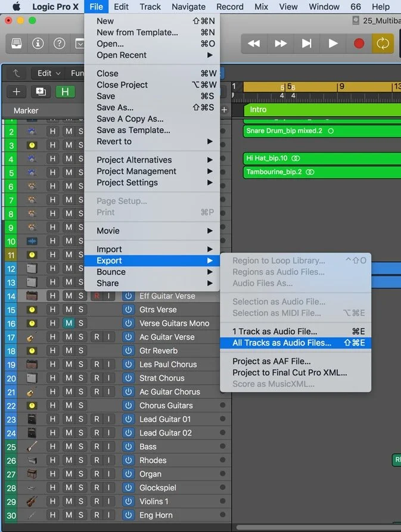Click the Fast Forward transport button

280,43
